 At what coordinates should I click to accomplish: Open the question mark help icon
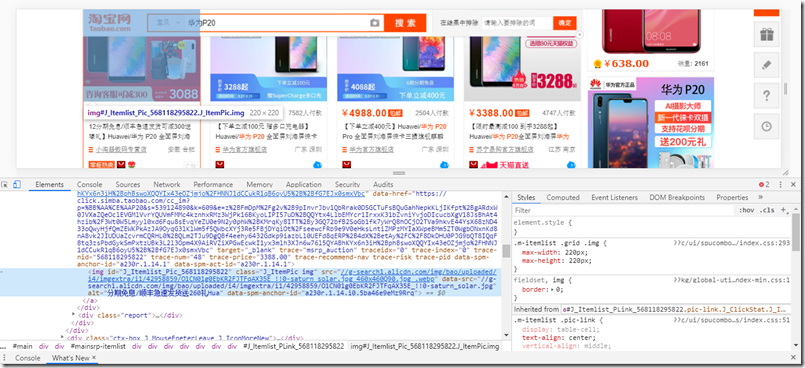pos(766,95)
